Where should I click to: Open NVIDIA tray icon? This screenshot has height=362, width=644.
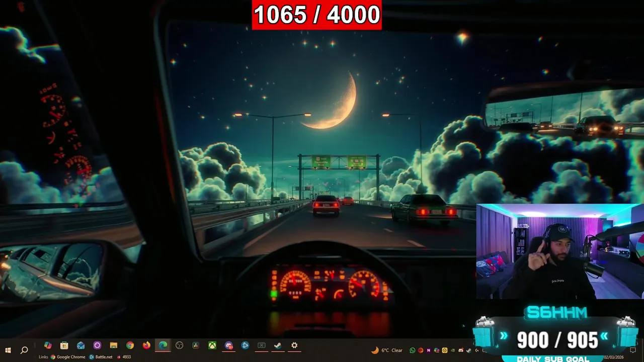(x=452, y=350)
